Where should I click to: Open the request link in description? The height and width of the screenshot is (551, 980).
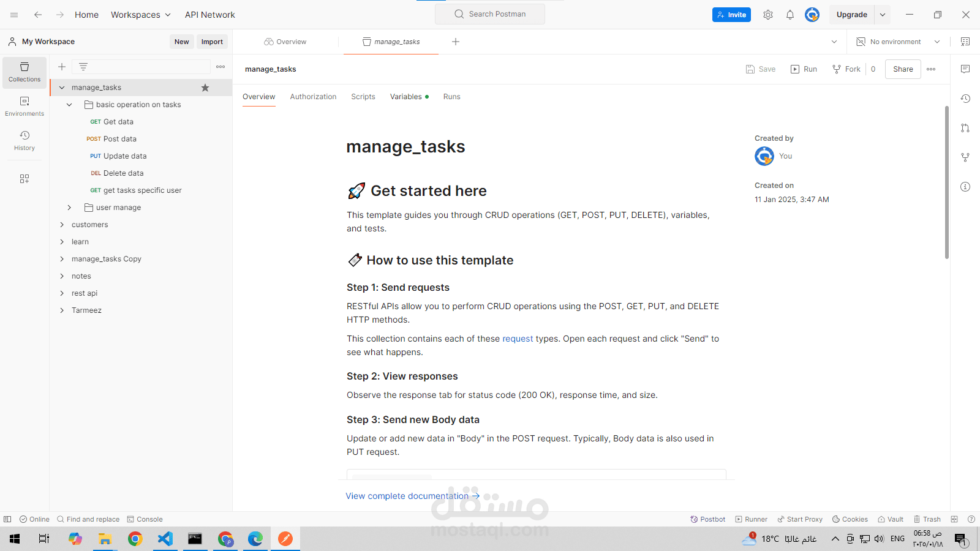coord(518,339)
